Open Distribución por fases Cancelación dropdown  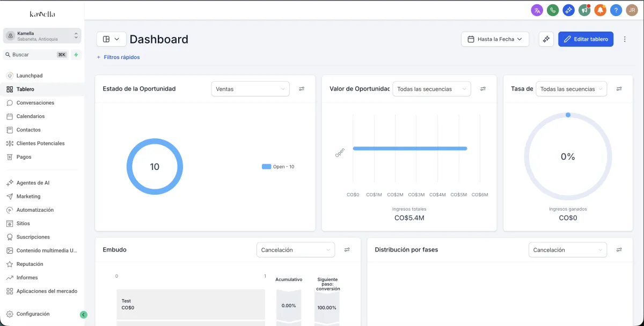(568, 250)
